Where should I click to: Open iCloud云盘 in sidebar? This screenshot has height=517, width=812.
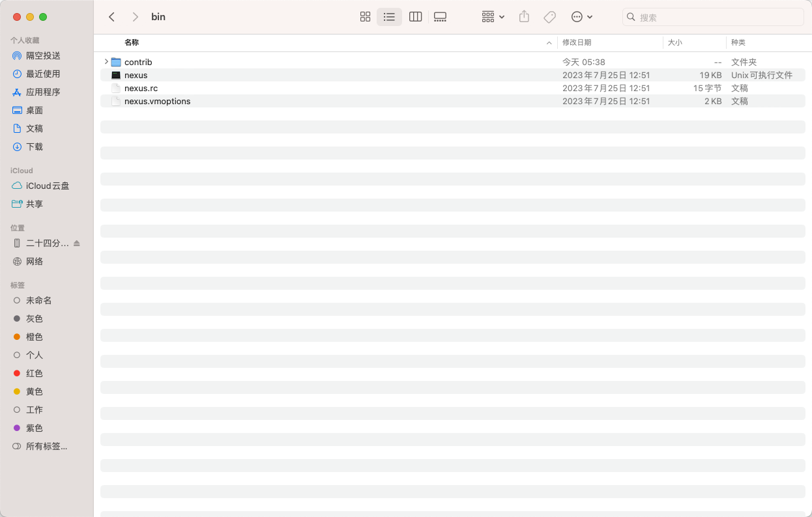[47, 186]
